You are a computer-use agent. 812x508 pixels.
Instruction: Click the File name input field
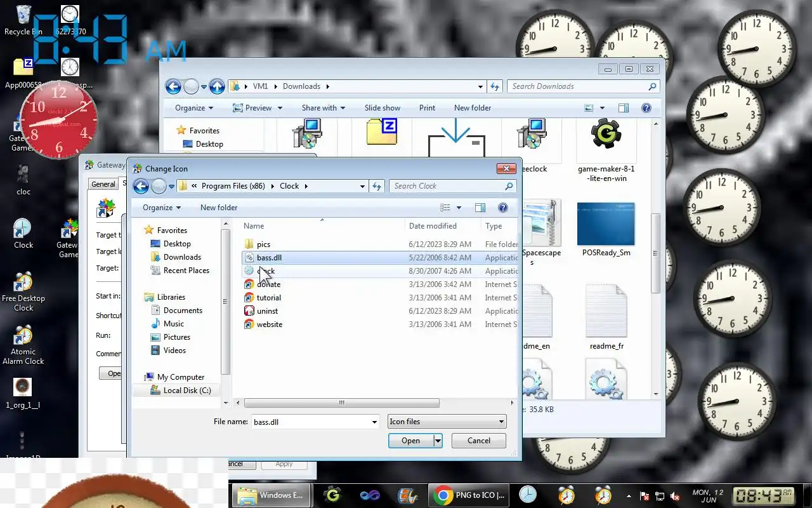pos(315,422)
